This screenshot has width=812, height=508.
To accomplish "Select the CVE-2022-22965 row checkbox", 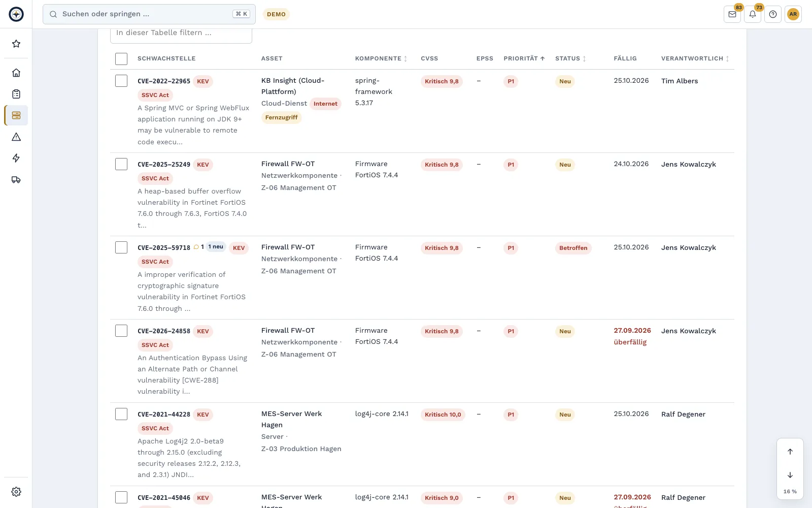I will 121,81.
